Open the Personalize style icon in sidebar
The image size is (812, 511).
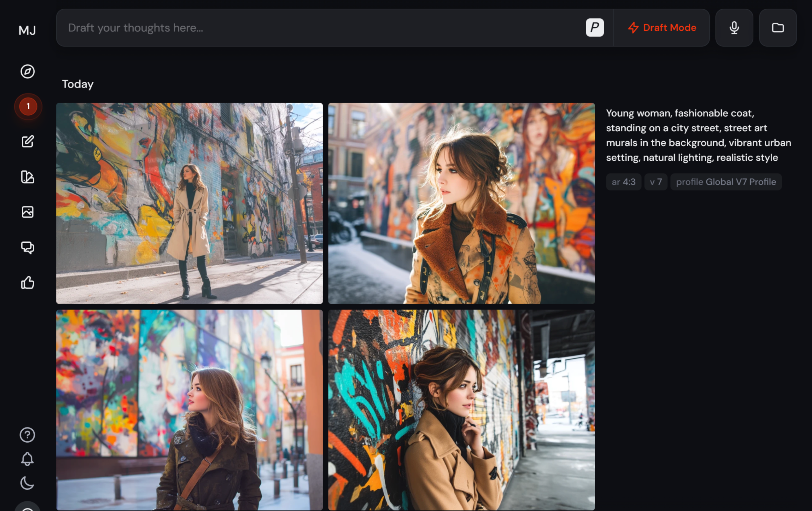click(x=28, y=177)
